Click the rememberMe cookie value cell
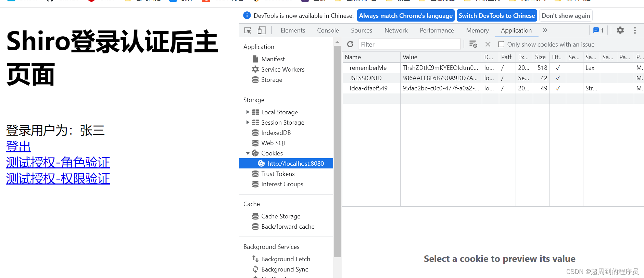 (x=441, y=67)
